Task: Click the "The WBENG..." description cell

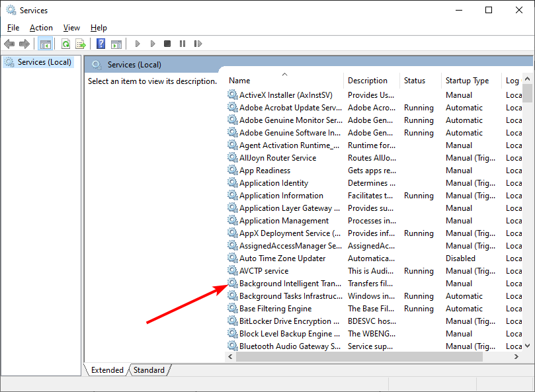Action: (x=372, y=334)
